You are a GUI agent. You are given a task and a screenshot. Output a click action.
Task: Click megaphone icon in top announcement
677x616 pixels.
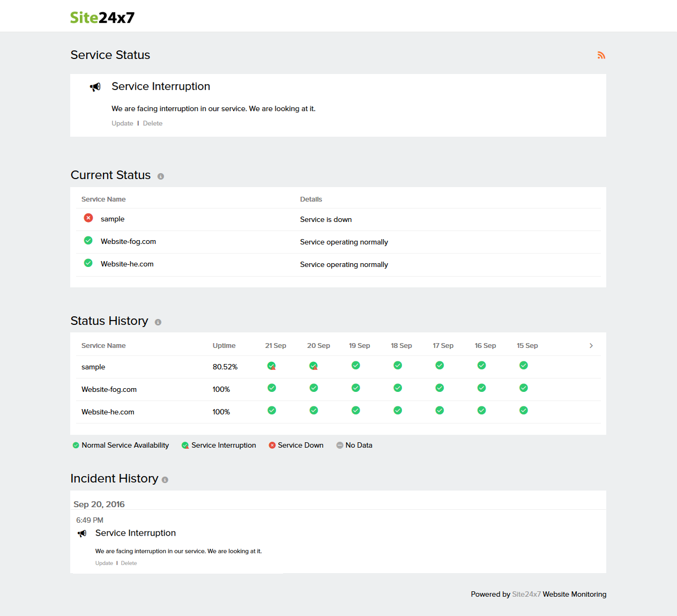95,87
